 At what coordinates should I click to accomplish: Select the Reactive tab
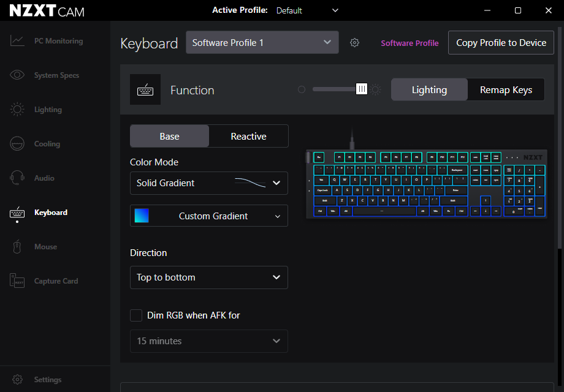(x=248, y=136)
